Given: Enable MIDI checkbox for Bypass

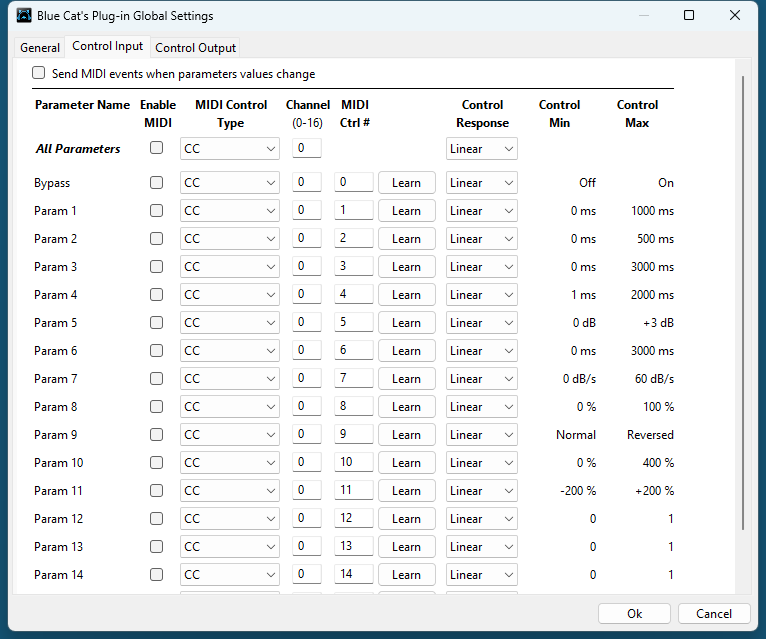Looking at the screenshot, I should pos(156,183).
